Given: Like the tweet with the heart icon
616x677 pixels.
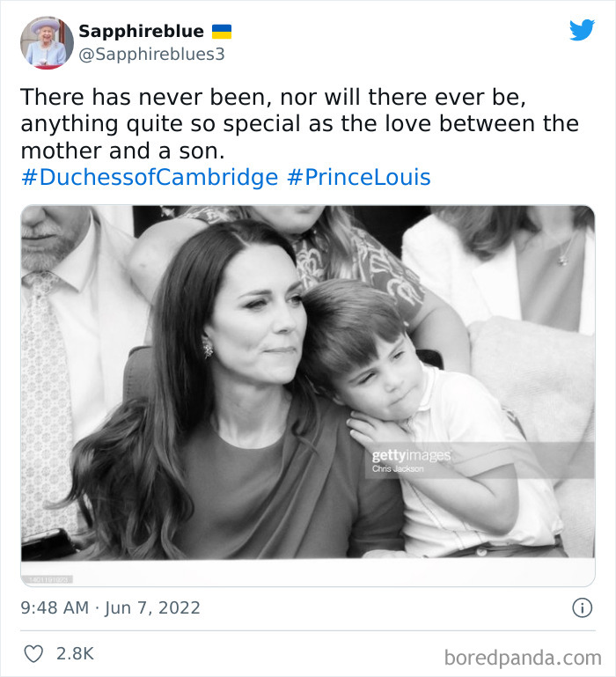Looking at the screenshot, I should point(33,653).
